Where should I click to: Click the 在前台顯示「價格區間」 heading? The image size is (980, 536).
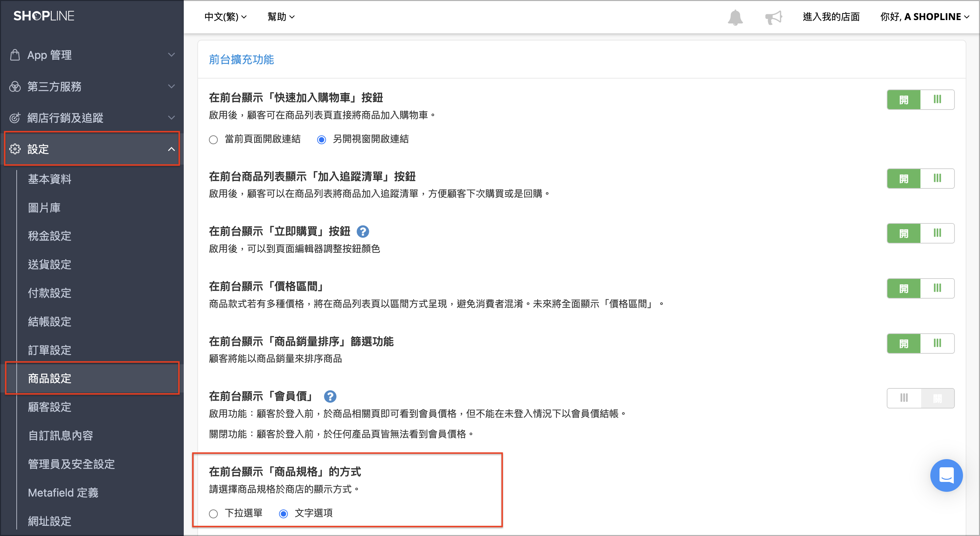pos(266,286)
